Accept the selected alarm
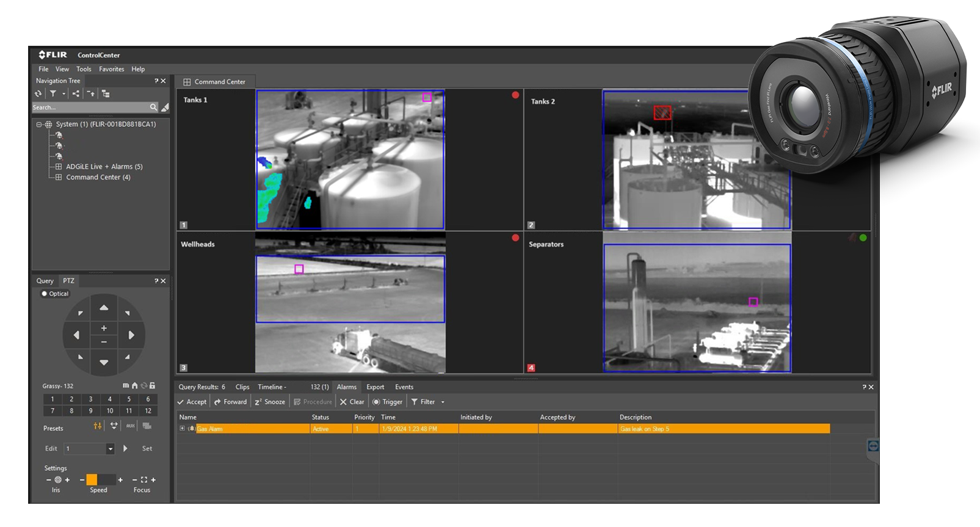Screen dimensions: 980x527 [x=192, y=402]
